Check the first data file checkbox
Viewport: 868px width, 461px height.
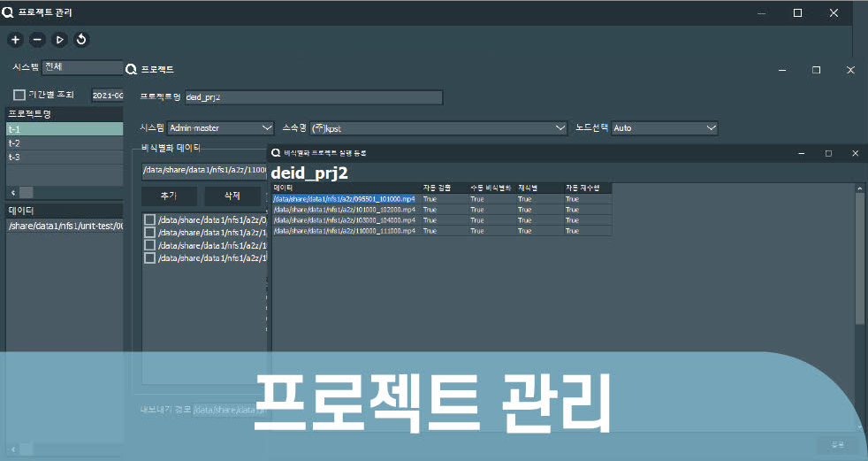149,219
